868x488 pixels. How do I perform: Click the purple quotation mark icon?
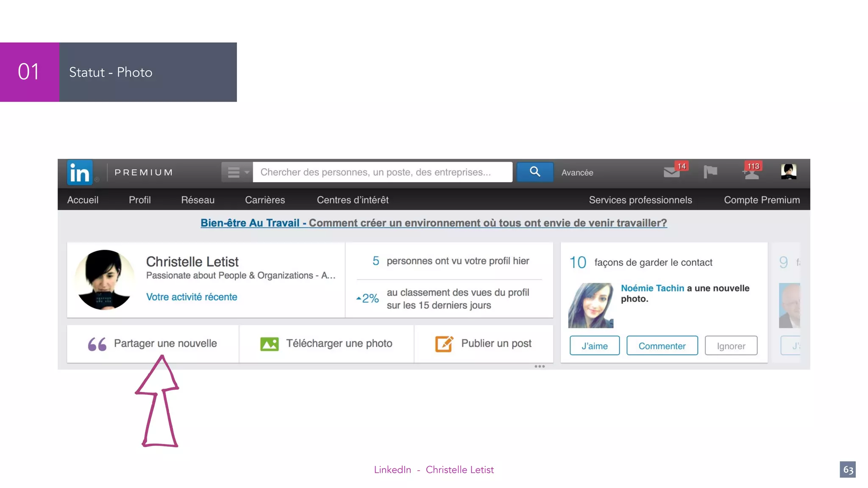pyautogui.click(x=97, y=344)
